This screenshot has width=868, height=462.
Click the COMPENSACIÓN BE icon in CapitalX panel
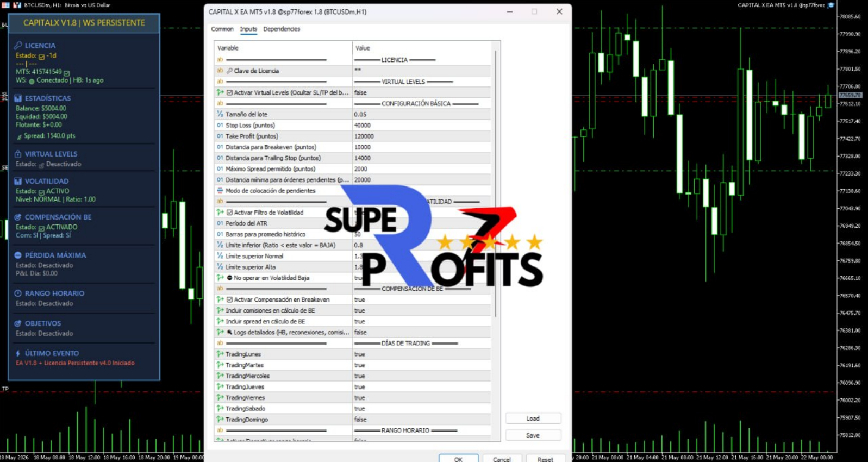coord(18,217)
